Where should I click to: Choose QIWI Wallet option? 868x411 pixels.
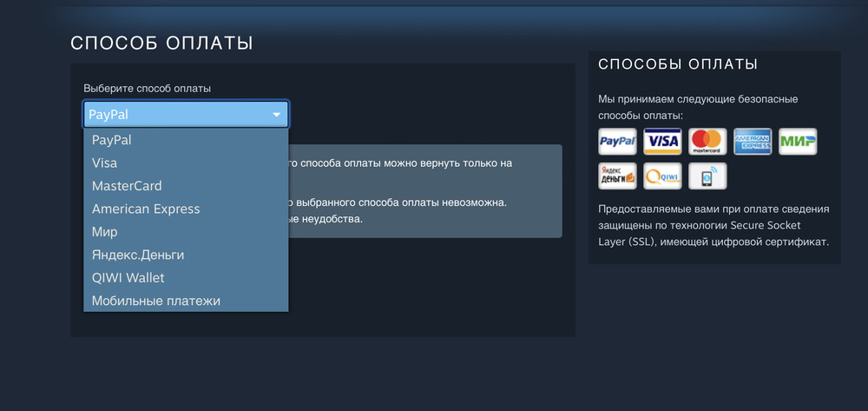[186, 277]
